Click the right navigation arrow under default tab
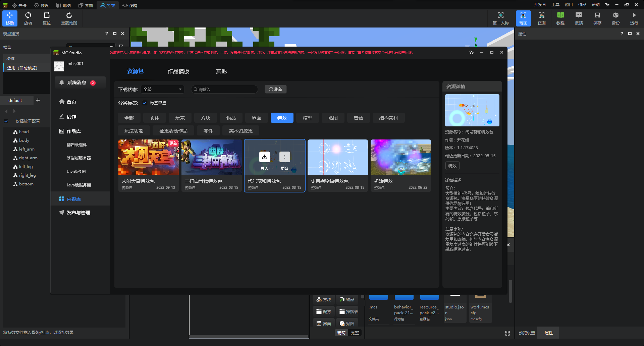The image size is (644, 346). coord(14,111)
